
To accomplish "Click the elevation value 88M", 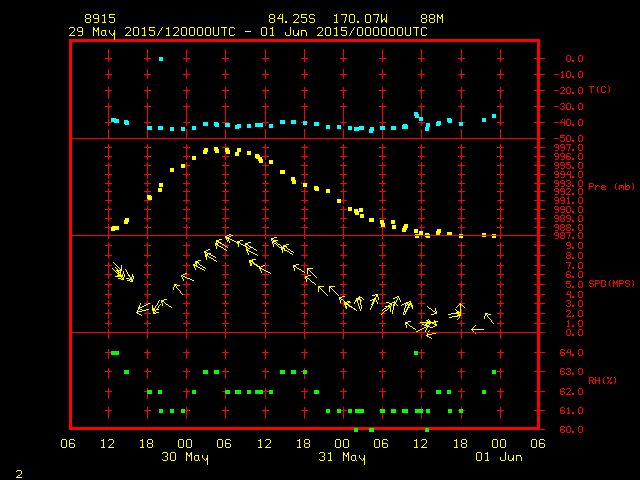I will (x=432, y=19).
